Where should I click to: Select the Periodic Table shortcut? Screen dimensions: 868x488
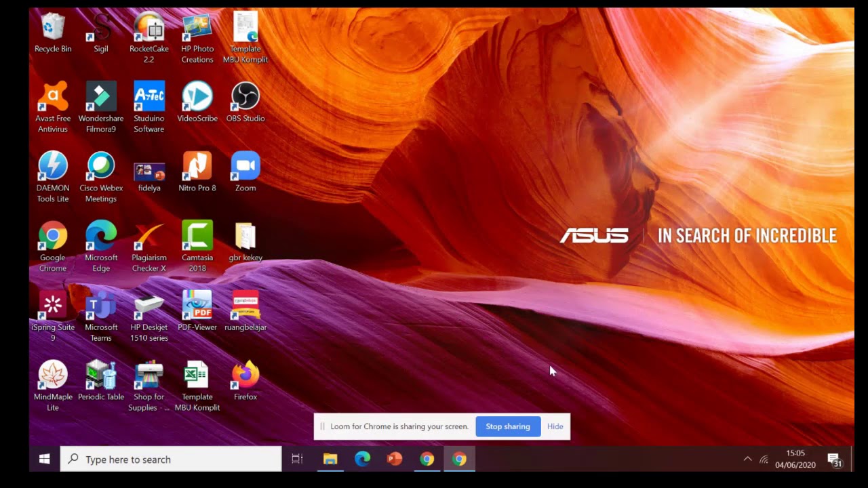(101, 382)
